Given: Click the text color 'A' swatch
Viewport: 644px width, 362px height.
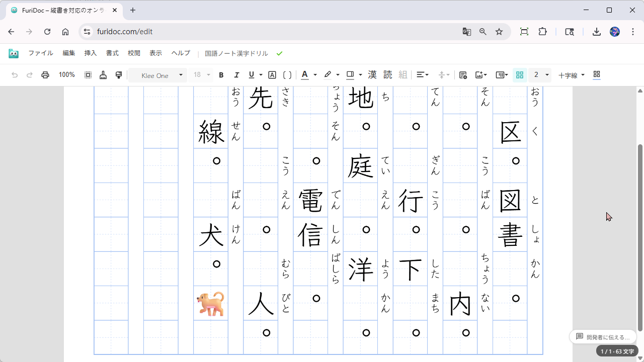Looking at the screenshot, I should 304,75.
